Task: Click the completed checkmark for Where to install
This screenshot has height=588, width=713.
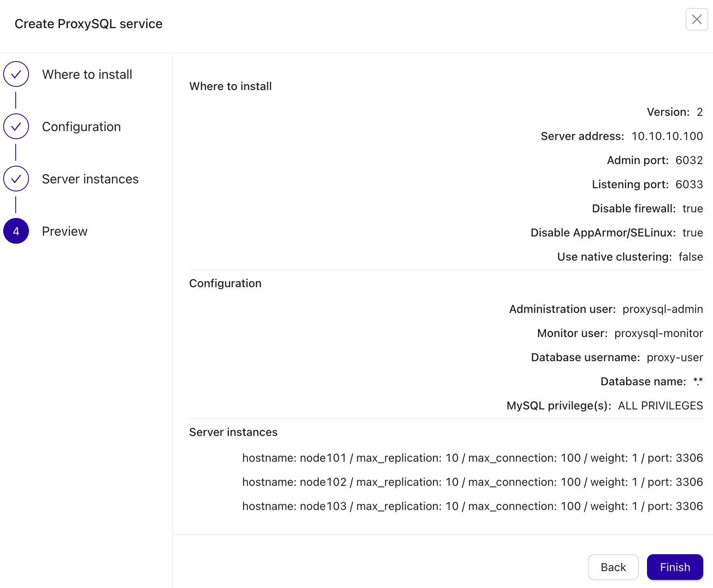Action: pos(16,74)
